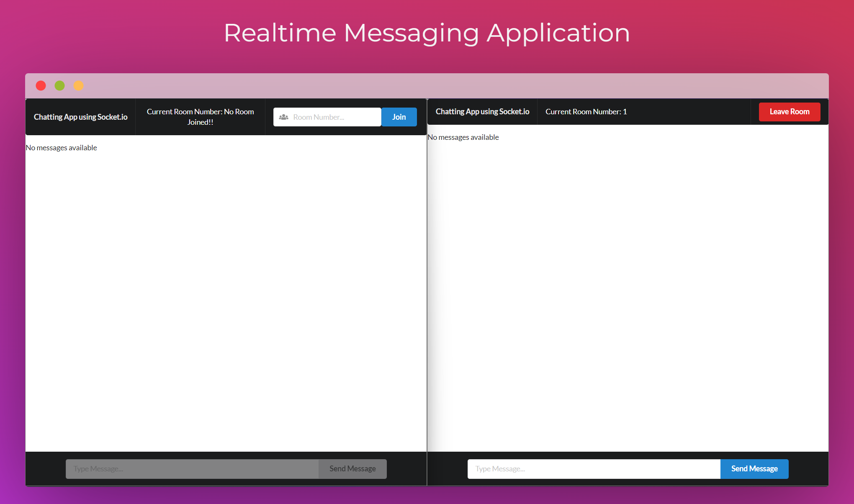The height and width of the screenshot is (504, 854).
Task: Select left pane 'Chatting App using Socket.io' title
Action: click(80, 117)
